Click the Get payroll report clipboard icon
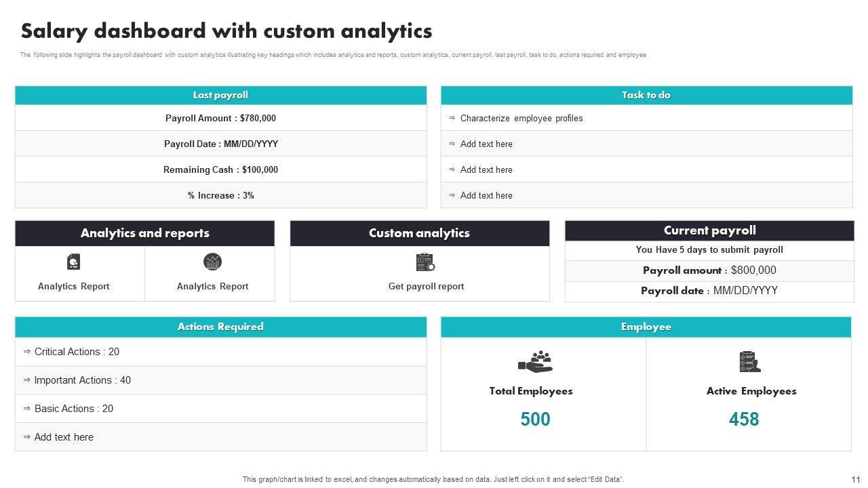Viewport: 868px width, 488px height. click(x=425, y=262)
